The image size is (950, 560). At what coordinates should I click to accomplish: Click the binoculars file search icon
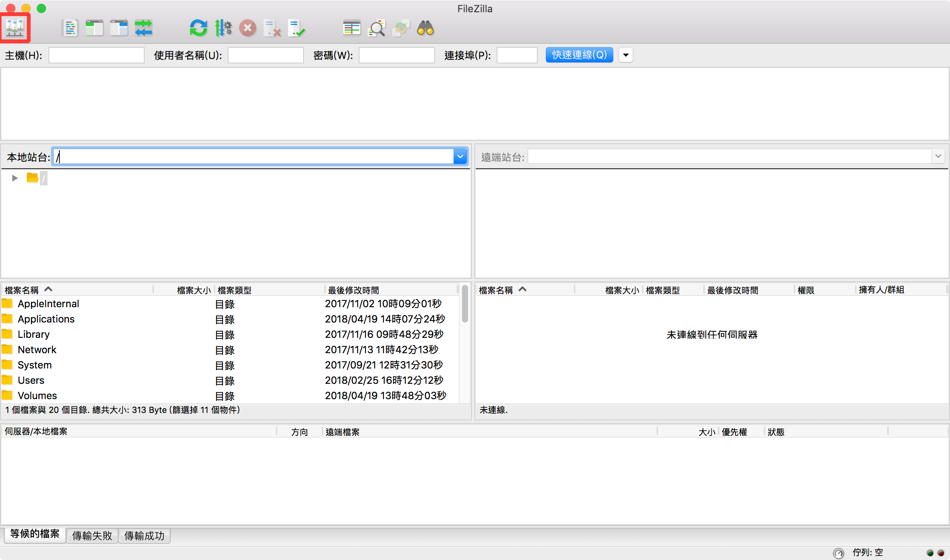pyautogui.click(x=425, y=28)
